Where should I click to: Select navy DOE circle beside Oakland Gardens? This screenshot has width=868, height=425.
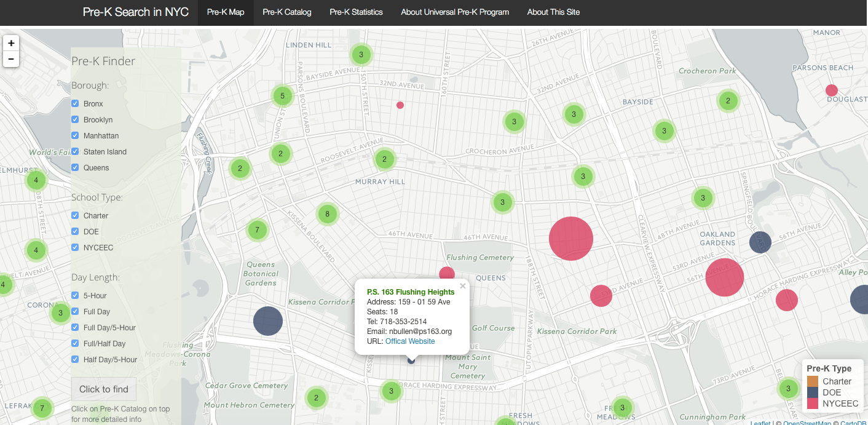point(760,242)
